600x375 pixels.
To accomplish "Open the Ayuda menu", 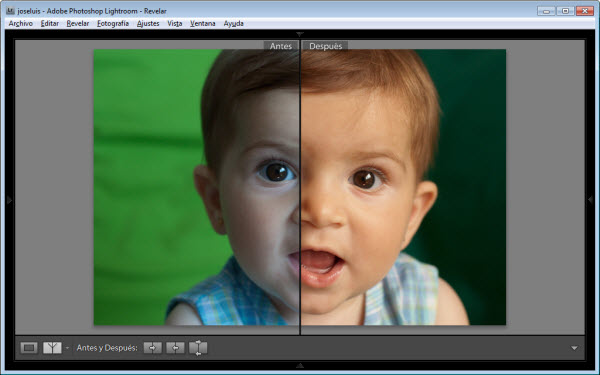I will [233, 23].
